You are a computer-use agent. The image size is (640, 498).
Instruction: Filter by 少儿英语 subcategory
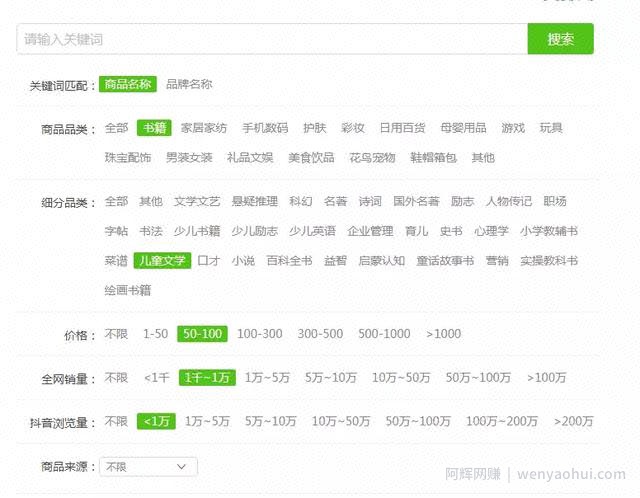(313, 231)
